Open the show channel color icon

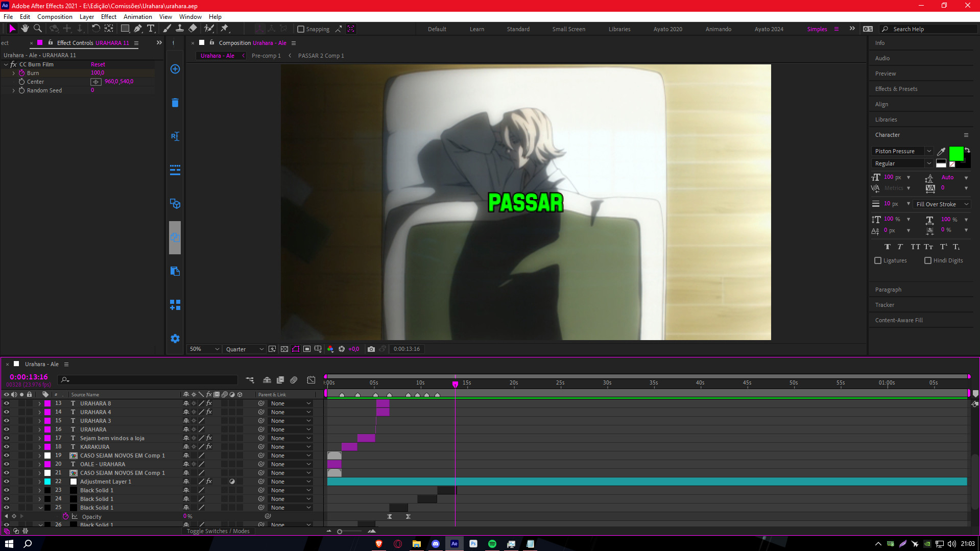pos(330,349)
